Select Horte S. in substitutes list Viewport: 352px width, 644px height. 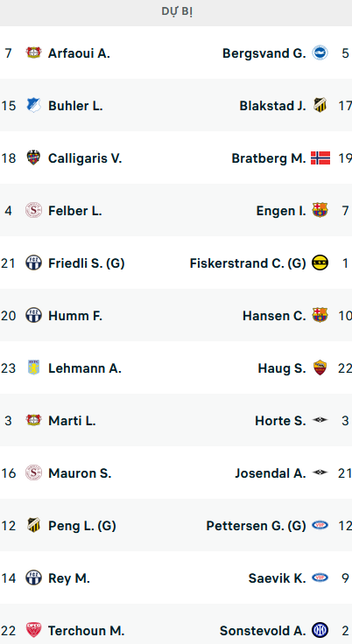280,421
